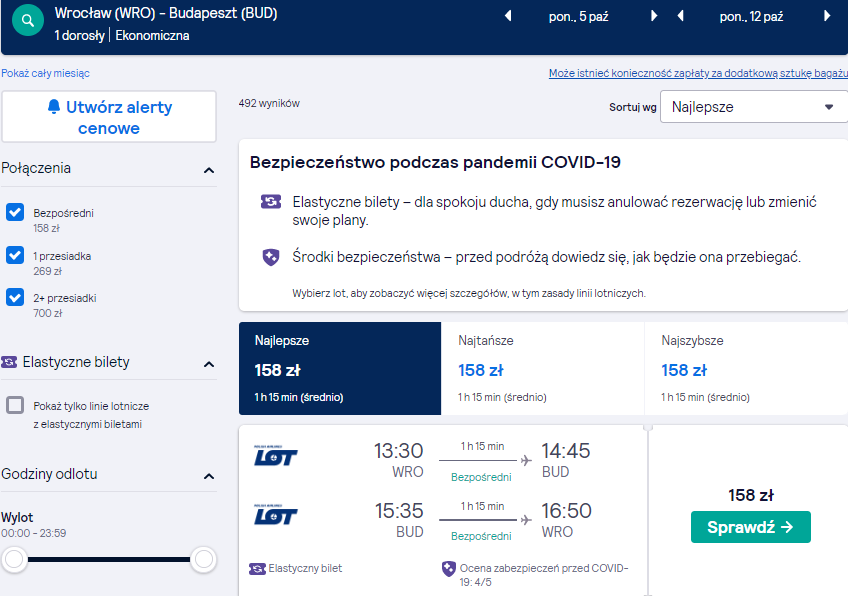Go to next departure date arrow
The height and width of the screenshot is (596, 848).
654,16
